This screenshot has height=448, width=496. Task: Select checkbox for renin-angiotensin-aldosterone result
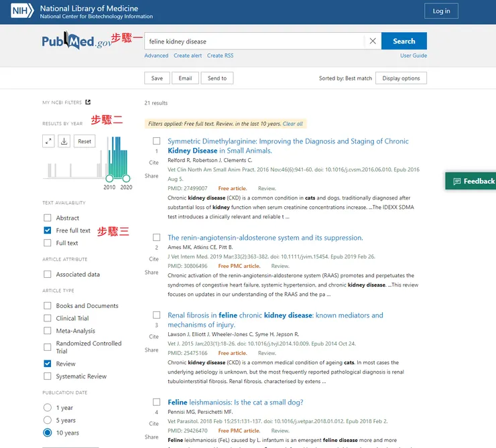pos(157,237)
